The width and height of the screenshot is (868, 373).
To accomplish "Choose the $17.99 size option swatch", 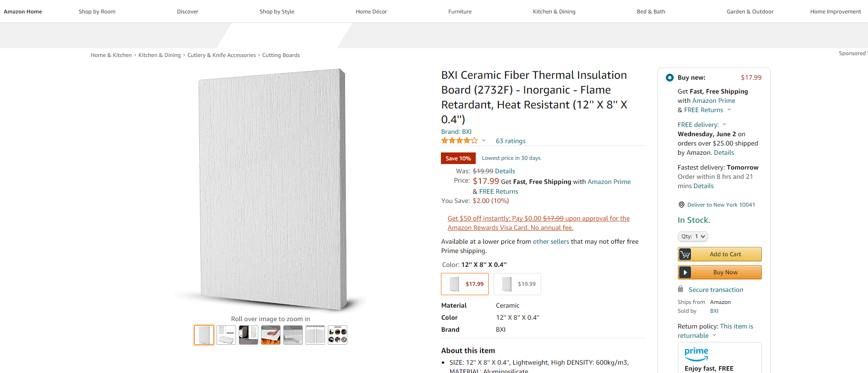I will [x=465, y=284].
